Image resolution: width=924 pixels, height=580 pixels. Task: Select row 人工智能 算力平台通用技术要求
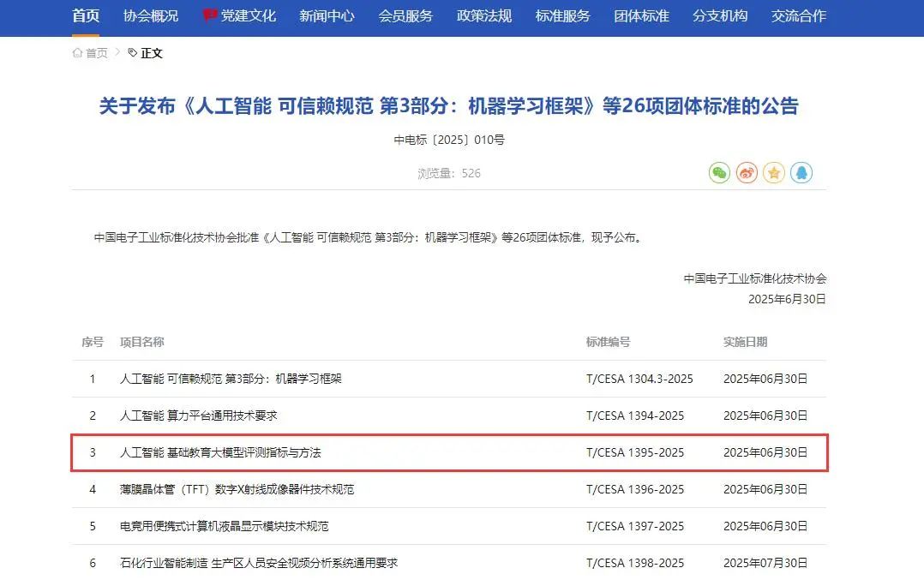tap(449, 416)
